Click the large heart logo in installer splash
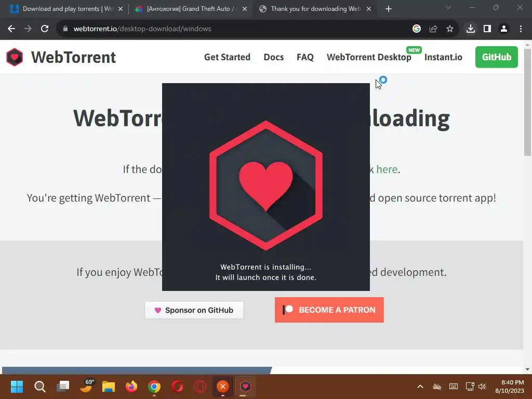 pos(265,185)
